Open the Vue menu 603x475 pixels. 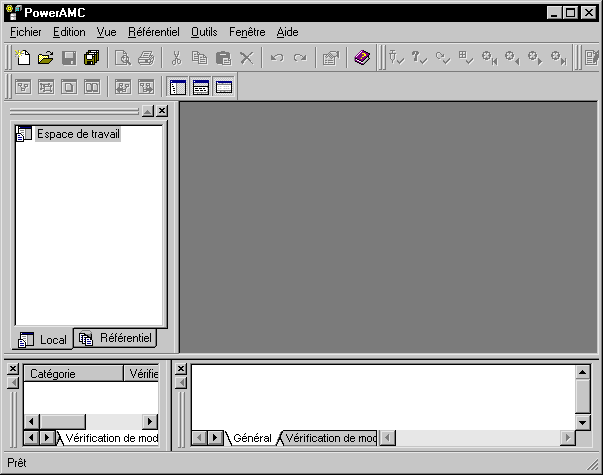coord(107,32)
